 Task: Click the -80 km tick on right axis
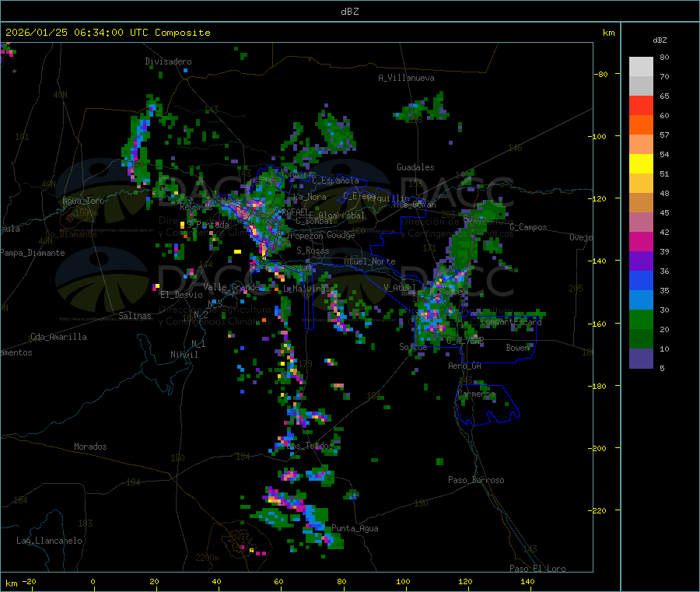(x=601, y=74)
